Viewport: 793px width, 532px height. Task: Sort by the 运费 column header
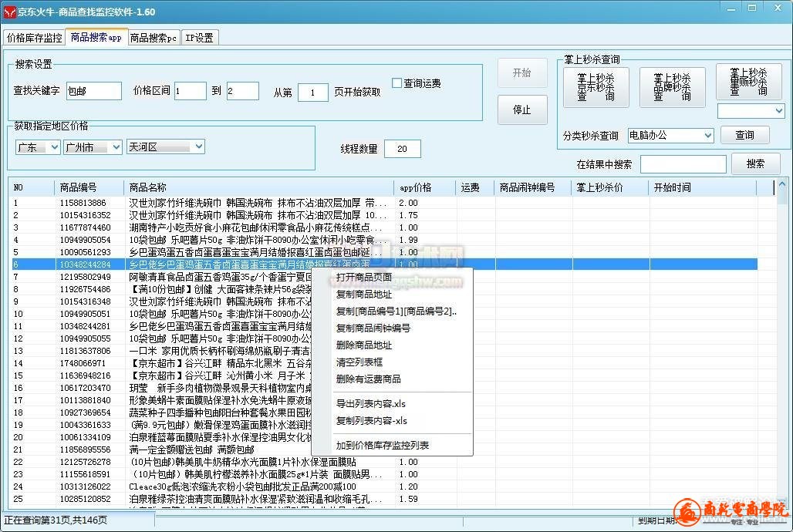pos(475,187)
